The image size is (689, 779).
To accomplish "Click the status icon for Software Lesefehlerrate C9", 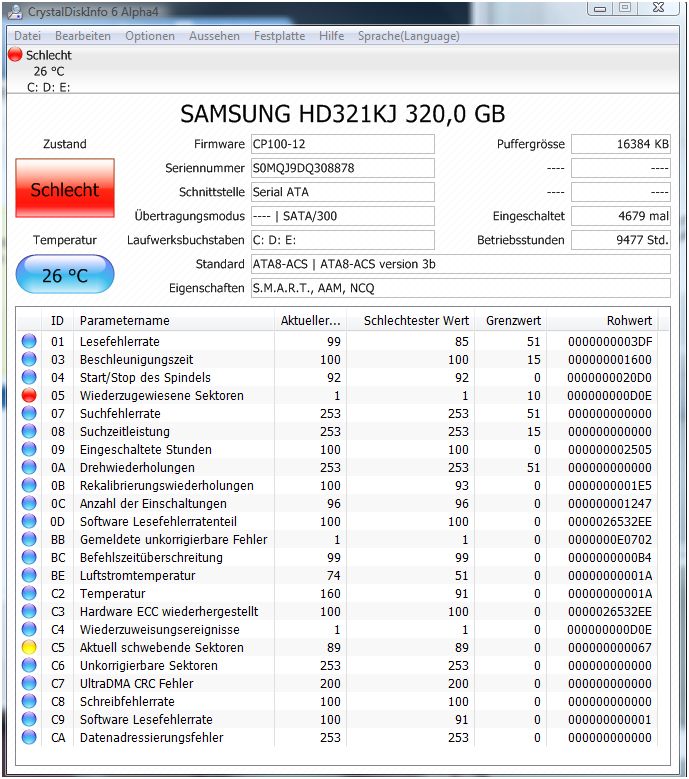I will [x=29, y=719].
